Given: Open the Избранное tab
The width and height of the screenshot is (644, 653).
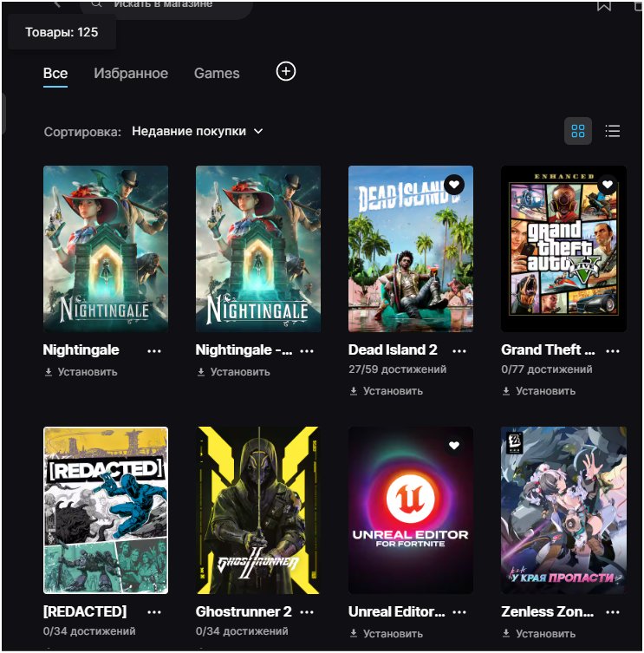Looking at the screenshot, I should pyautogui.click(x=131, y=74).
